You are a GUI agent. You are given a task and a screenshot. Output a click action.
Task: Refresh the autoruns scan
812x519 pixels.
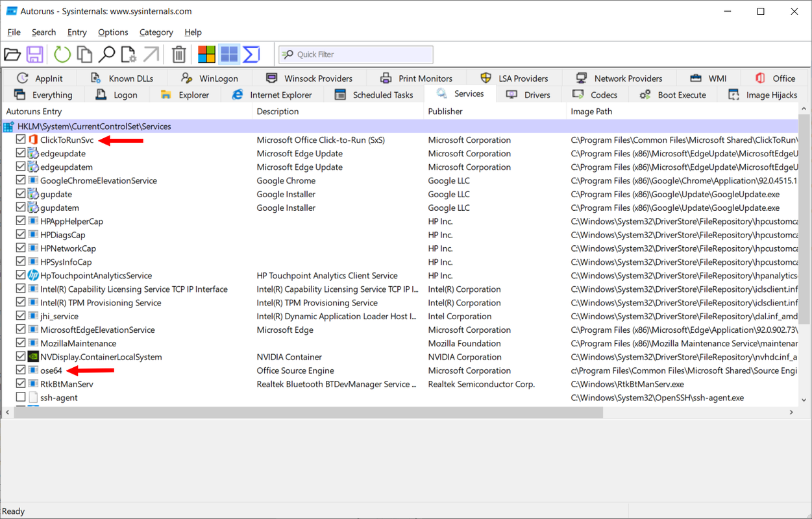click(x=62, y=54)
